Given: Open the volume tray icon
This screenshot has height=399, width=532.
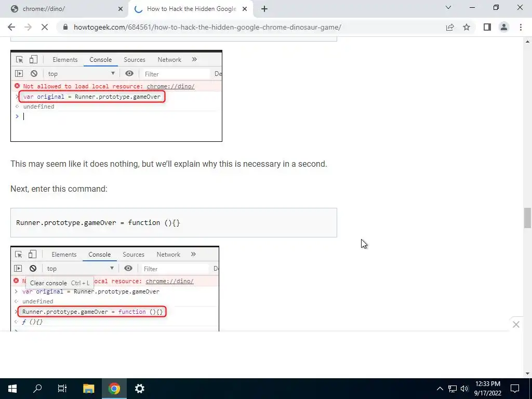Looking at the screenshot, I should tap(464, 389).
